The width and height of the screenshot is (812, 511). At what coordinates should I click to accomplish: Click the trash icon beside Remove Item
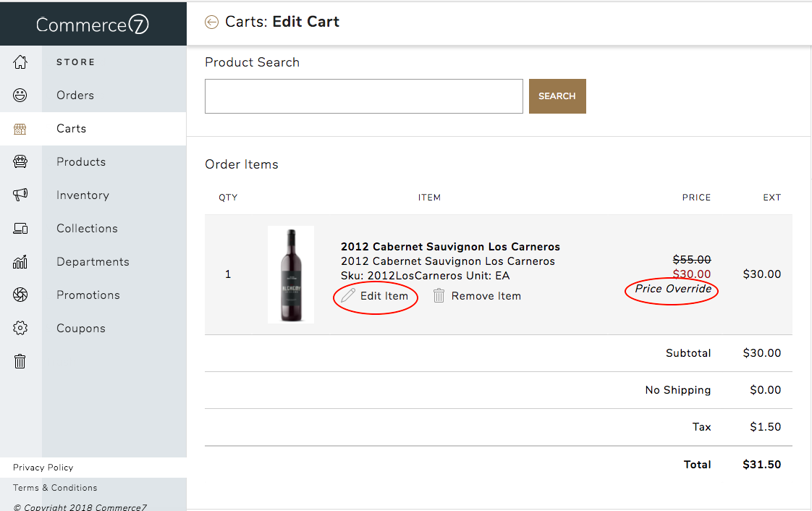(x=439, y=295)
